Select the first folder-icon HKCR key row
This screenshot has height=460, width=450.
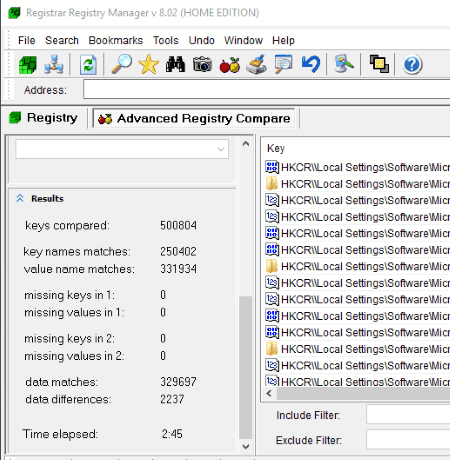[x=357, y=184]
